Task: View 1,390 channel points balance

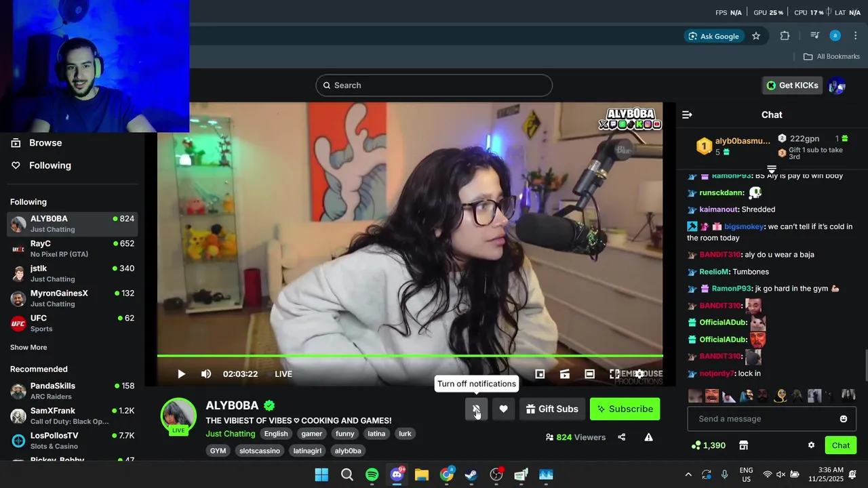Action: coord(708,445)
